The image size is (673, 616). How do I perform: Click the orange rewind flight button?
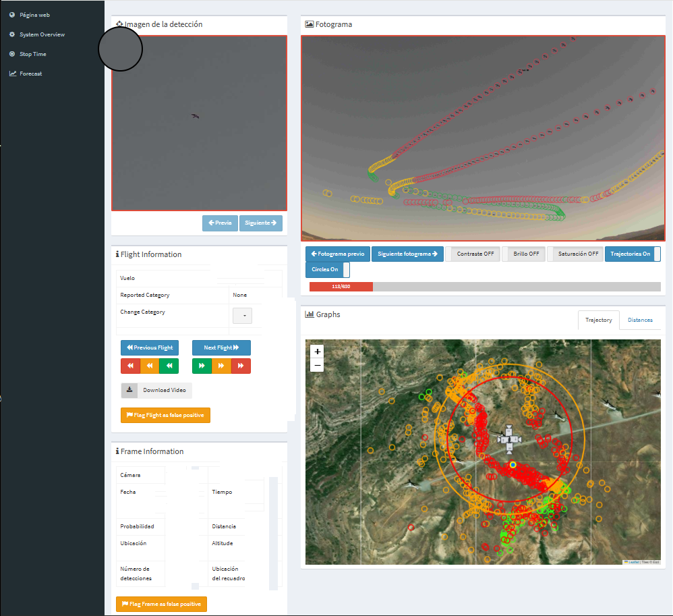click(x=150, y=366)
